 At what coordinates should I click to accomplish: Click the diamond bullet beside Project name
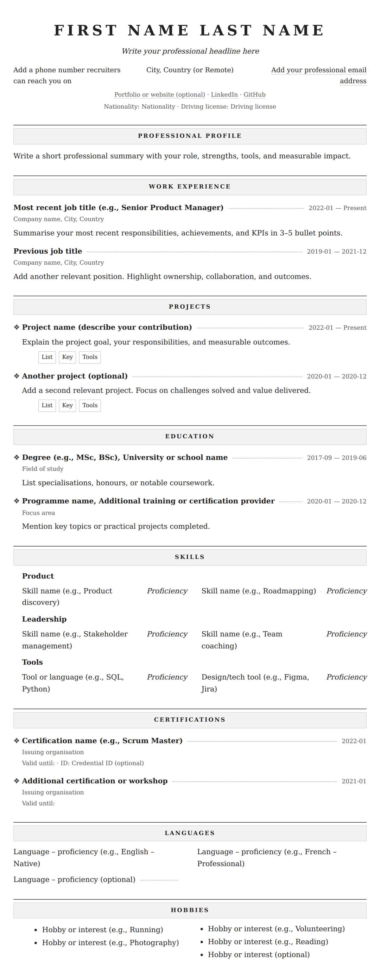(16, 327)
